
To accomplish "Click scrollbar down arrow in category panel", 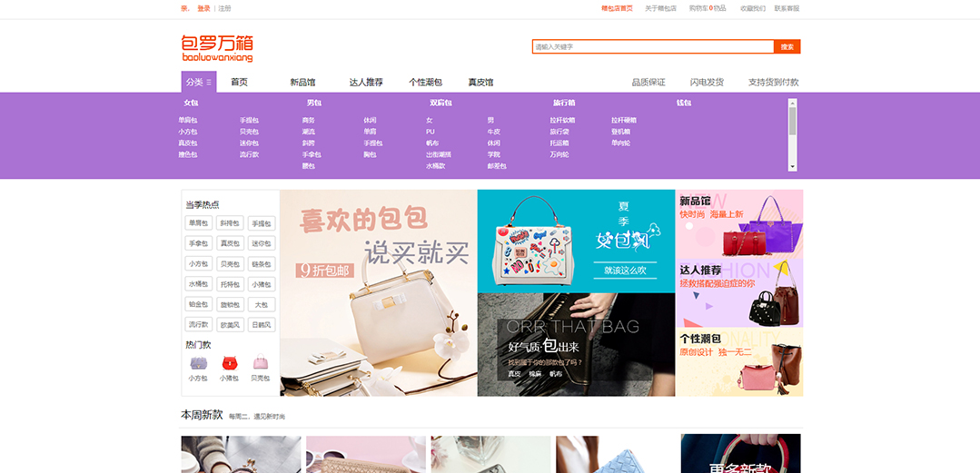I will coord(792,167).
